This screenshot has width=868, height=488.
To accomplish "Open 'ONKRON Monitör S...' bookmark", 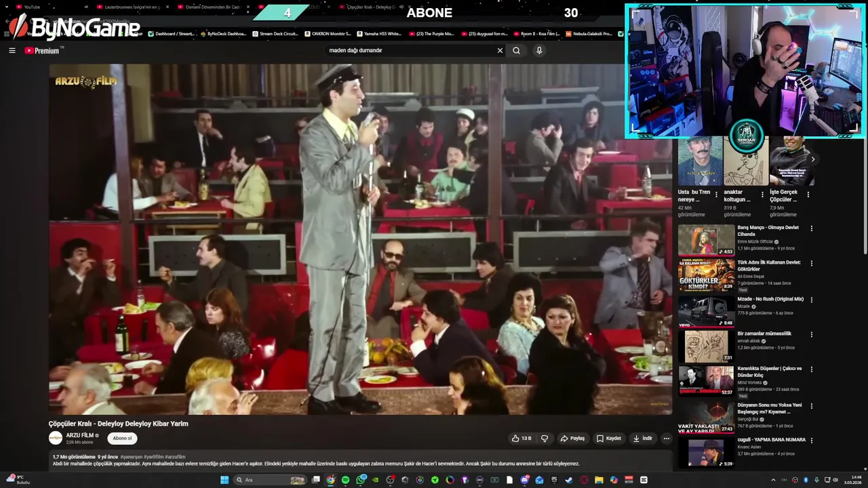I will coord(328,33).
